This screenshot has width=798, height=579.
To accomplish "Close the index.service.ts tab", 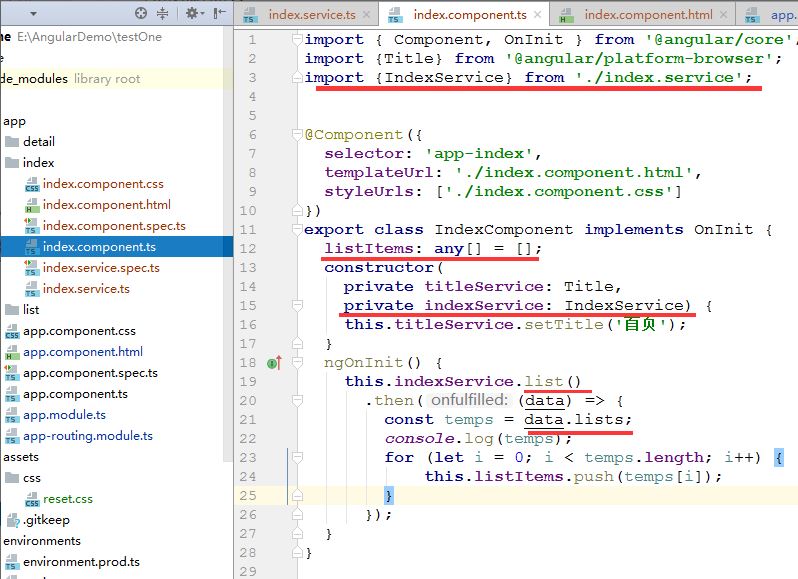I will [x=366, y=15].
